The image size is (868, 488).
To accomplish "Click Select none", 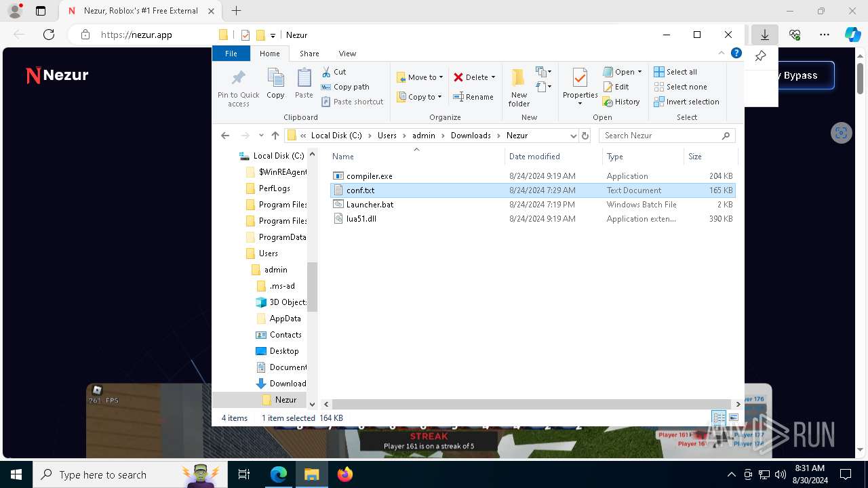I will click(x=680, y=87).
